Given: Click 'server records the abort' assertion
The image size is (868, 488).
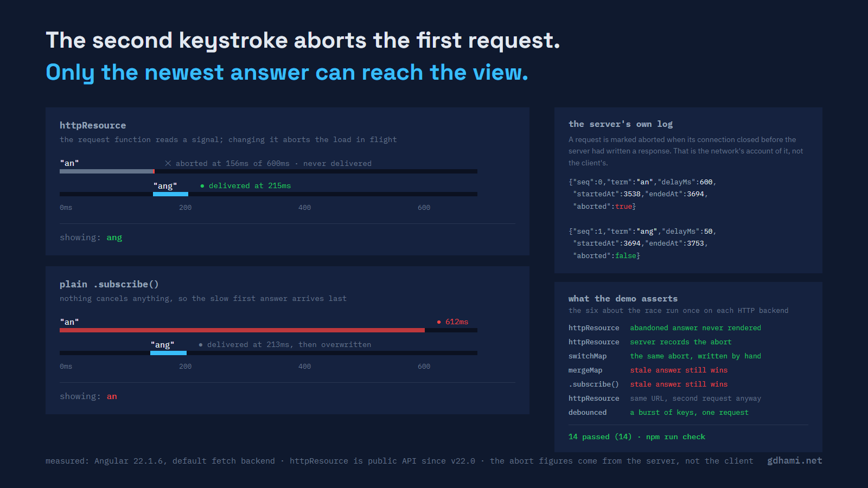Looking at the screenshot, I should 681,342.
